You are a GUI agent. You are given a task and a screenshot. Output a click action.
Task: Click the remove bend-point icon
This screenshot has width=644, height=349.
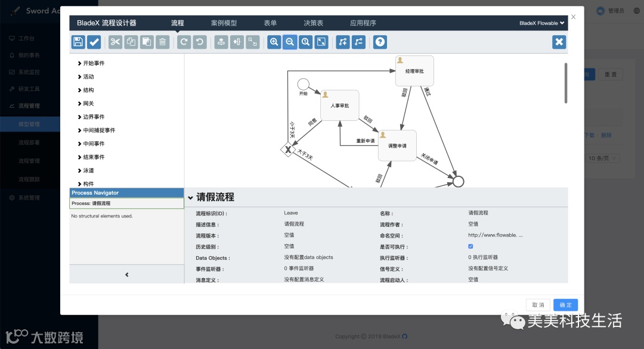pyautogui.click(x=358, y=42)
